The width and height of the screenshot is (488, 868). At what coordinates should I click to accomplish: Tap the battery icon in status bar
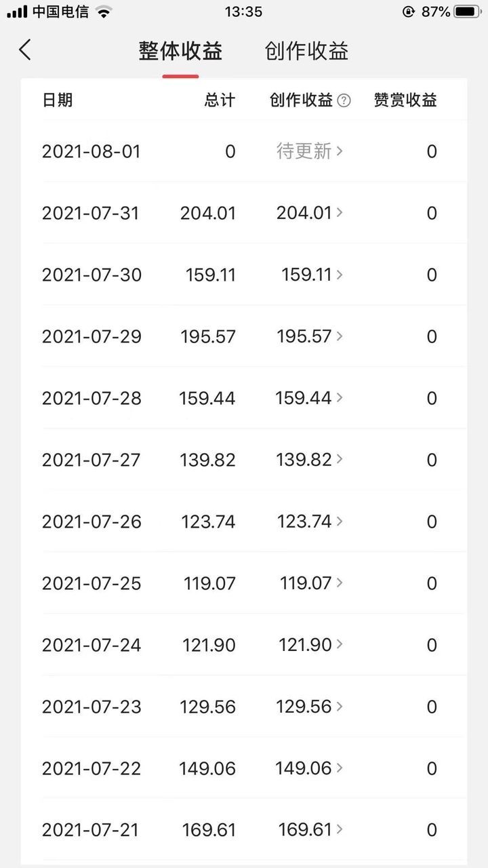click(x=468, y=12)
